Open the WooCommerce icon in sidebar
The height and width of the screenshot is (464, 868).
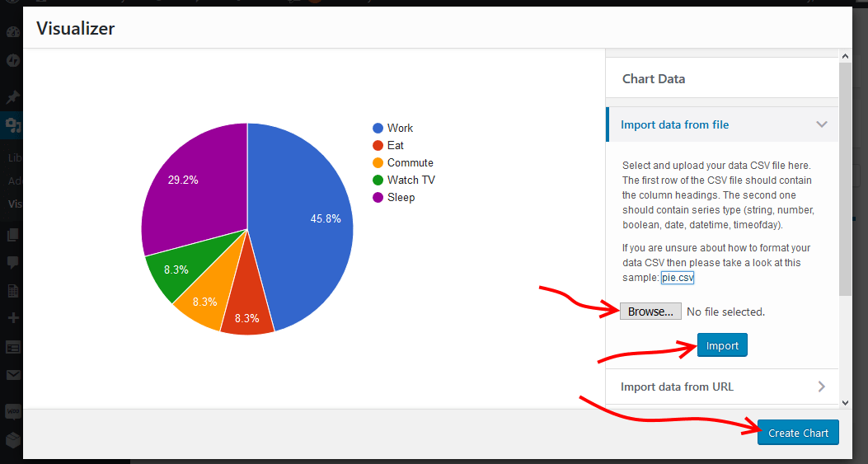pyautogui.click(x=12, y=411)
